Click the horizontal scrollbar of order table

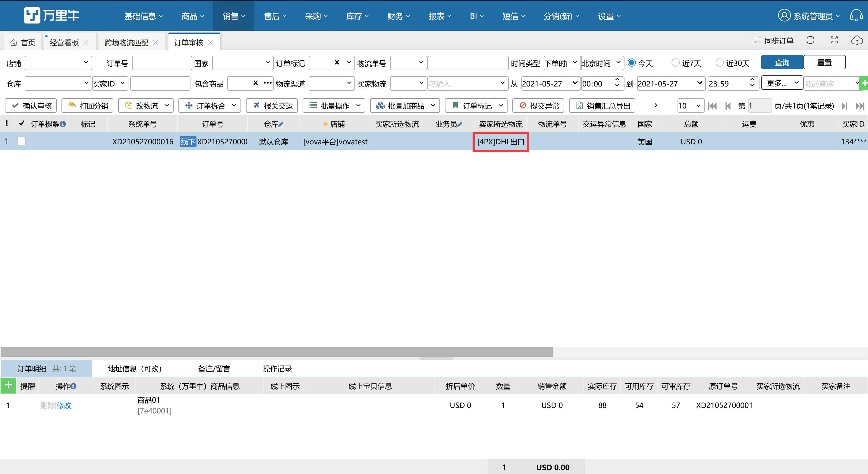(x=277, y=352)
